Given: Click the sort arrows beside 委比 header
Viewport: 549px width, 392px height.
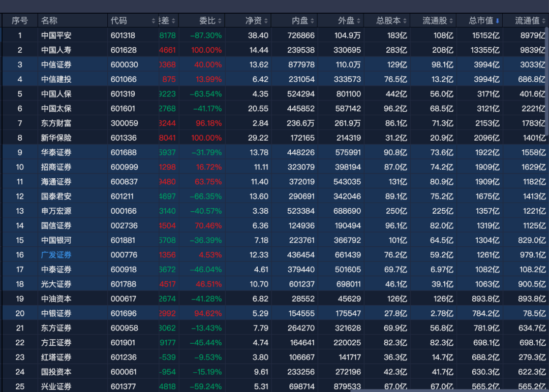Looking at the screenshot, I should coord(220,20).
